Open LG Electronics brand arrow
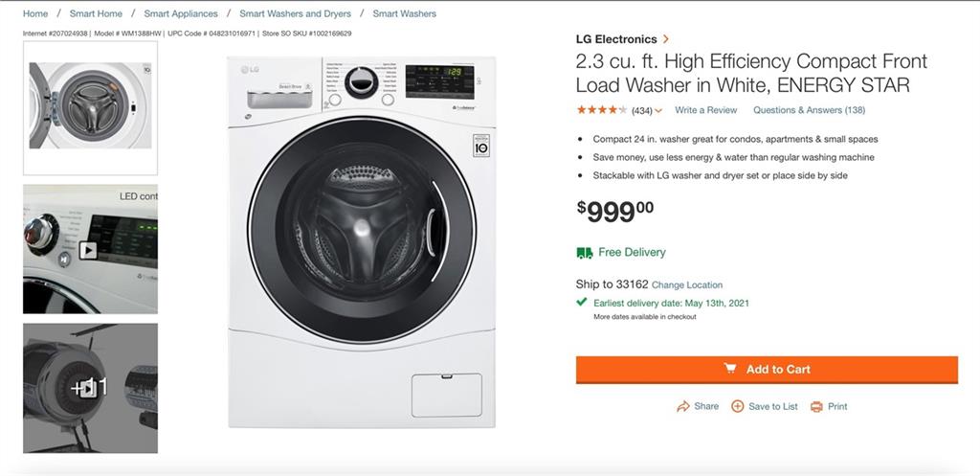The height and width of the screenshot is (476, 980). coord(666,39)
